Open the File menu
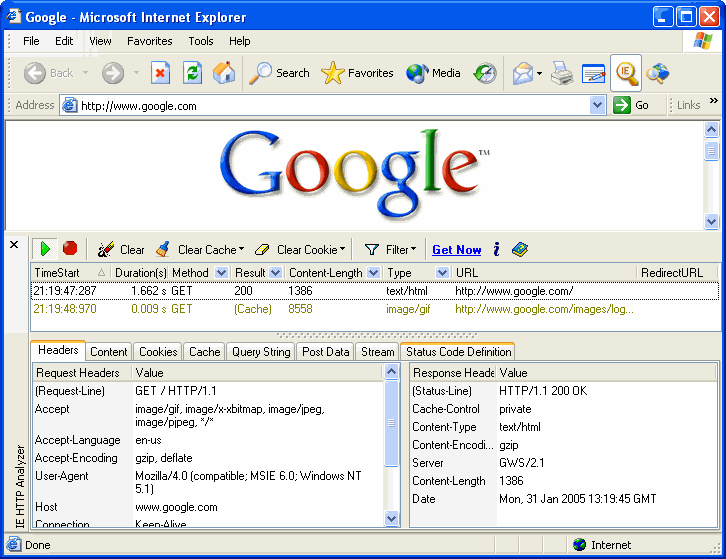The width and height of the screenshot is (726, 559). (31, 41)
